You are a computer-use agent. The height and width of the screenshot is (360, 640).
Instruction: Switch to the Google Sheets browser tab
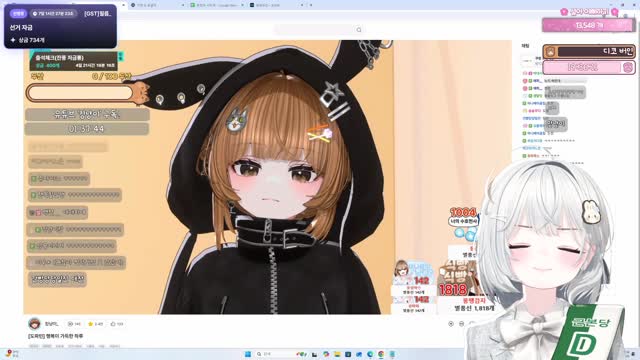(216, 5)
